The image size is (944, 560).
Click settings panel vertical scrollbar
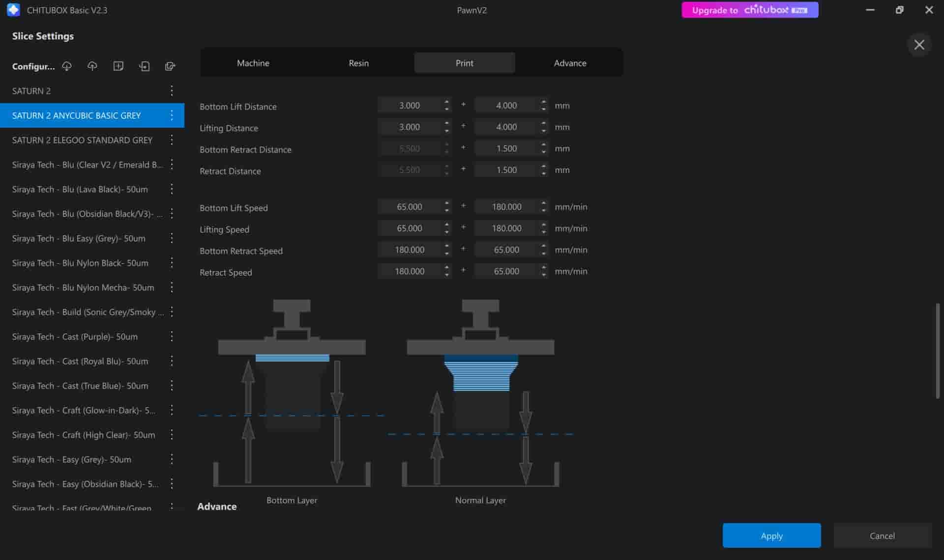click(x=938, y=351)
